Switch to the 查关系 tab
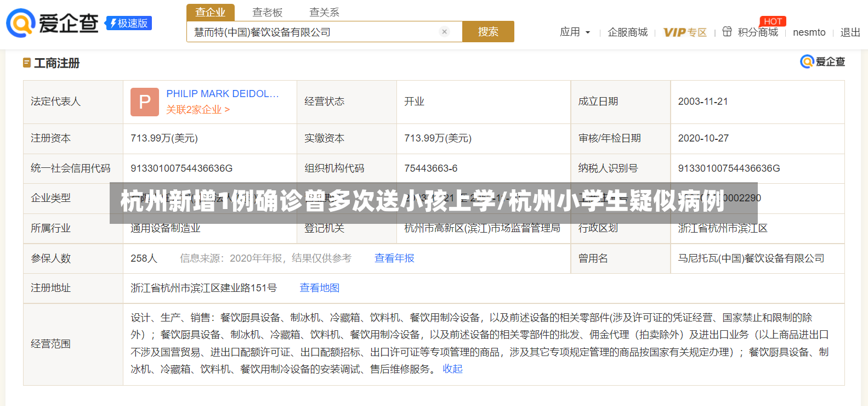 [x=325, y=12]
